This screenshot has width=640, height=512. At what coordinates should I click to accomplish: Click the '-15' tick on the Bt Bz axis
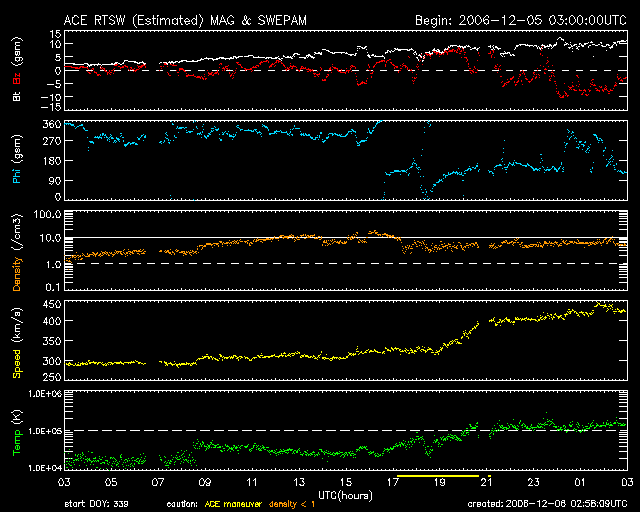pyautogui.click(x=51, y=107)
